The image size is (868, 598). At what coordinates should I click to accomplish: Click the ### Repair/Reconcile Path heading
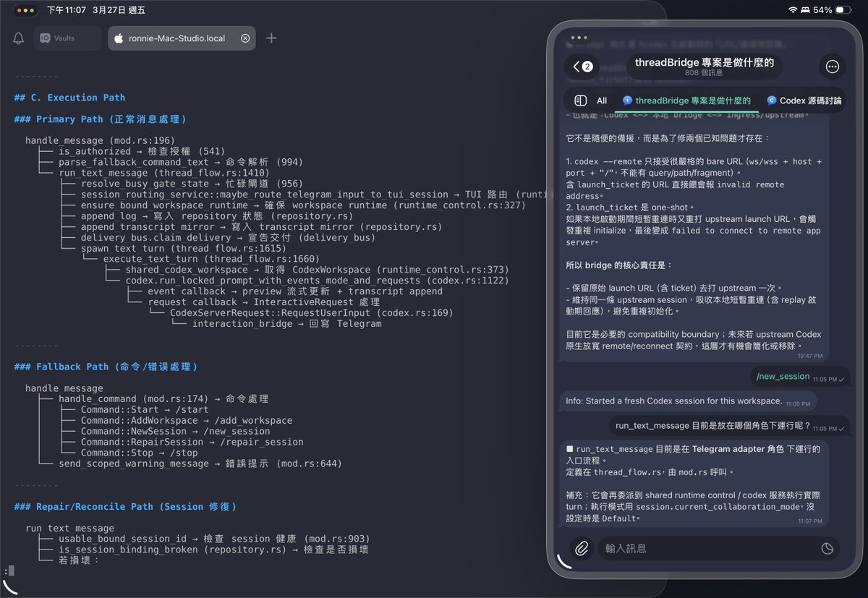coord(125,507)
